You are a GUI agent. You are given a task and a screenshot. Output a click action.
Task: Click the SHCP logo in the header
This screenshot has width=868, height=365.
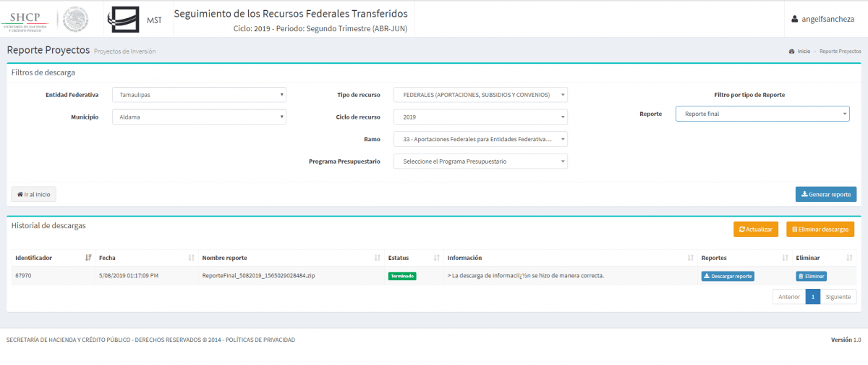pos(27,20)
